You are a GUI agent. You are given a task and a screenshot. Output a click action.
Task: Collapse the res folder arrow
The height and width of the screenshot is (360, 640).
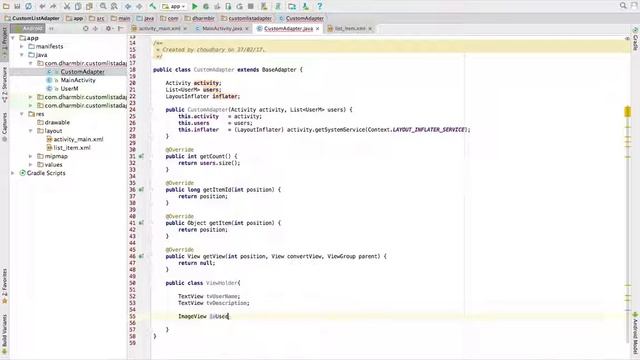[x=22, y=114]
